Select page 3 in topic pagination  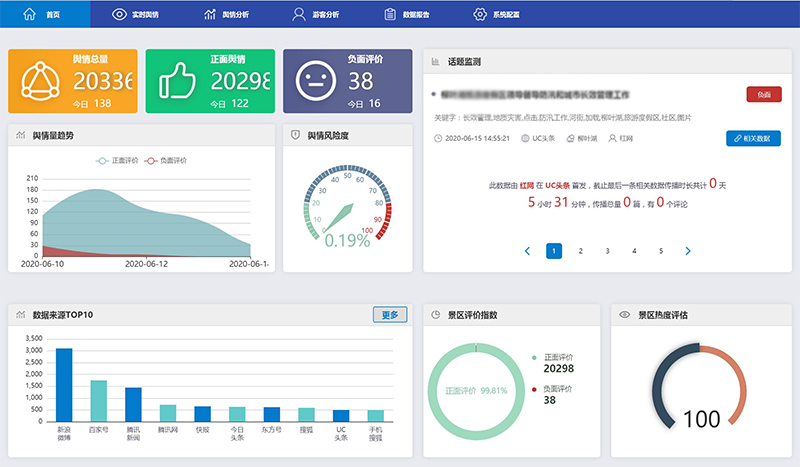point(607,251)
